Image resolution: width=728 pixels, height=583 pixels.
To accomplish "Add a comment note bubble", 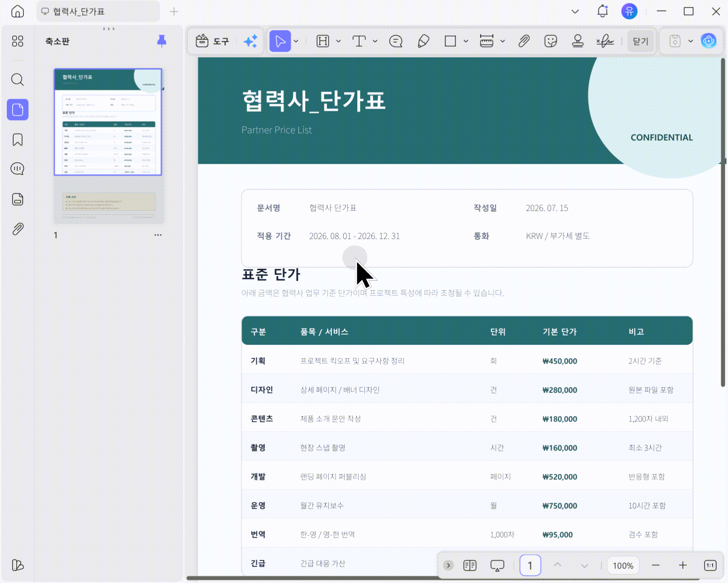I will tap(396, 41).
